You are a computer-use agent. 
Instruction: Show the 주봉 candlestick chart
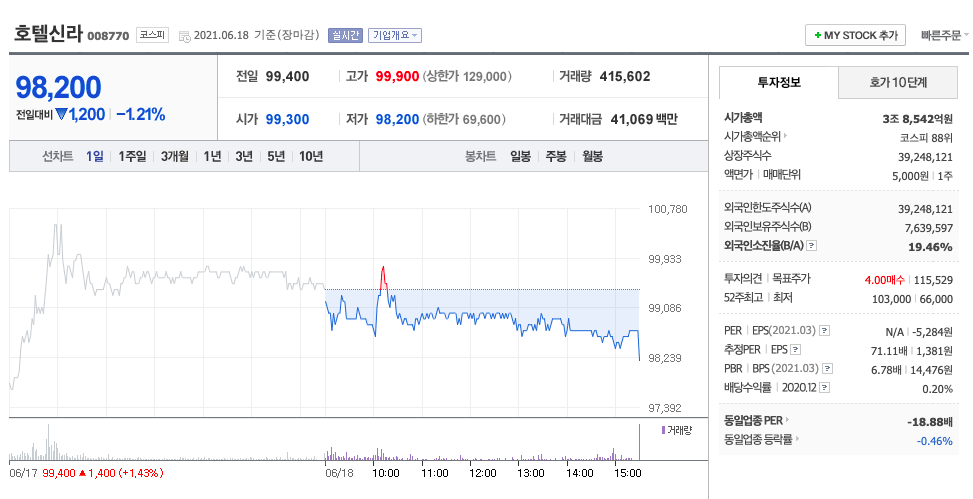coord(556,156)
